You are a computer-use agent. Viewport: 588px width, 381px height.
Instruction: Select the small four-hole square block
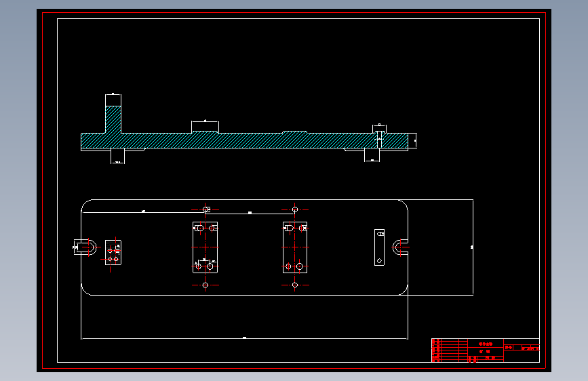pyautogui.click(x=113, y=252)
